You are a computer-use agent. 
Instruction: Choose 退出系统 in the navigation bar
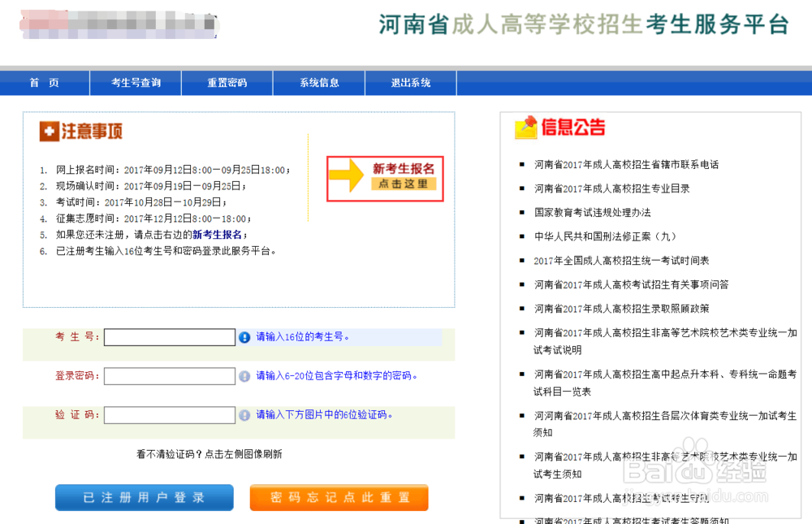tap(411, 83)
